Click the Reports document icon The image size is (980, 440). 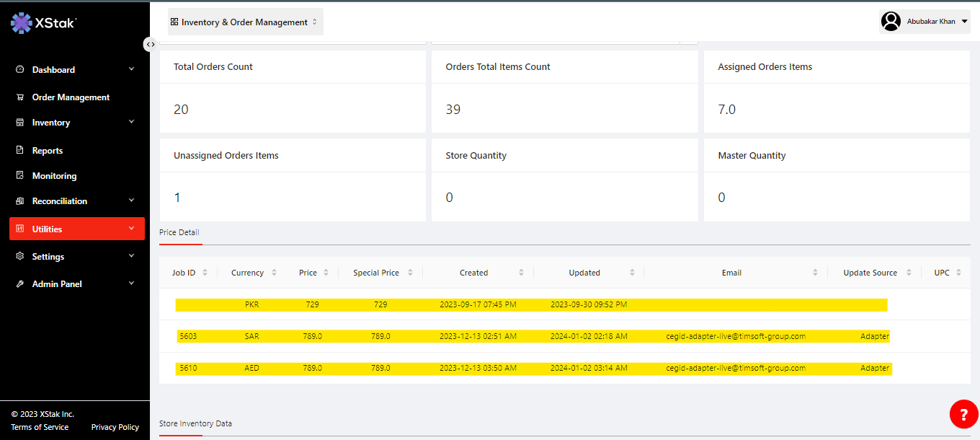(20, 151)
